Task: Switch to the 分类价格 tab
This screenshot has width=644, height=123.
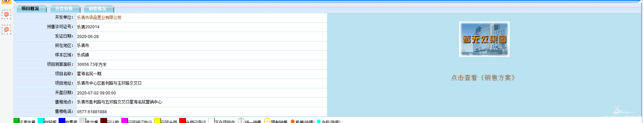Action: pos(64,9)
